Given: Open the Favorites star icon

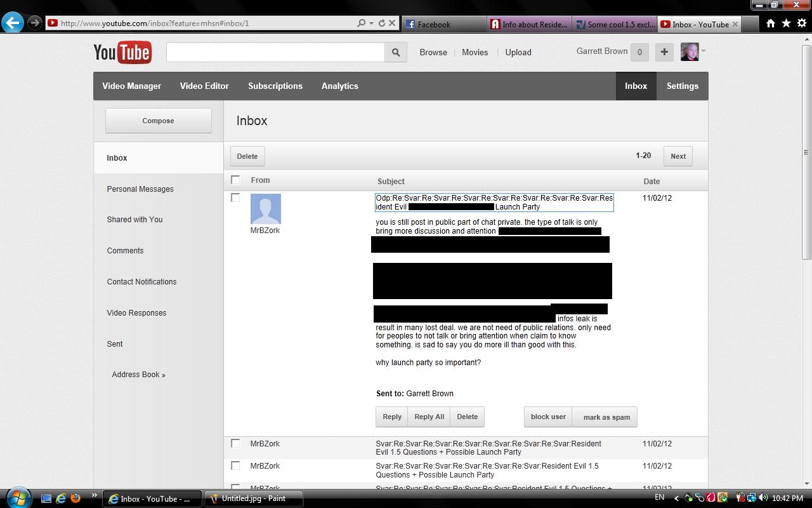Looking at the screenshot, I should click(x=786, y=23).
